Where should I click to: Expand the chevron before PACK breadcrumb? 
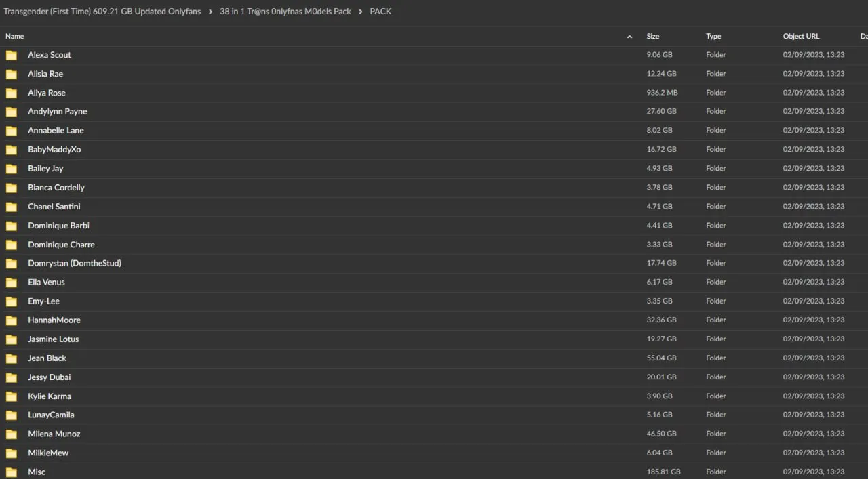click(x=361, y=12)
